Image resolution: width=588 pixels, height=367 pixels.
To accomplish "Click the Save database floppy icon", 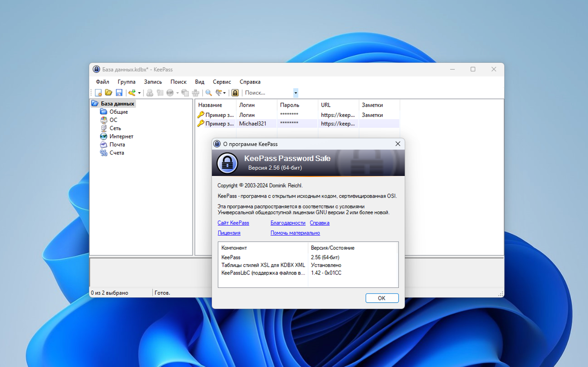I will tap(119, 93).
